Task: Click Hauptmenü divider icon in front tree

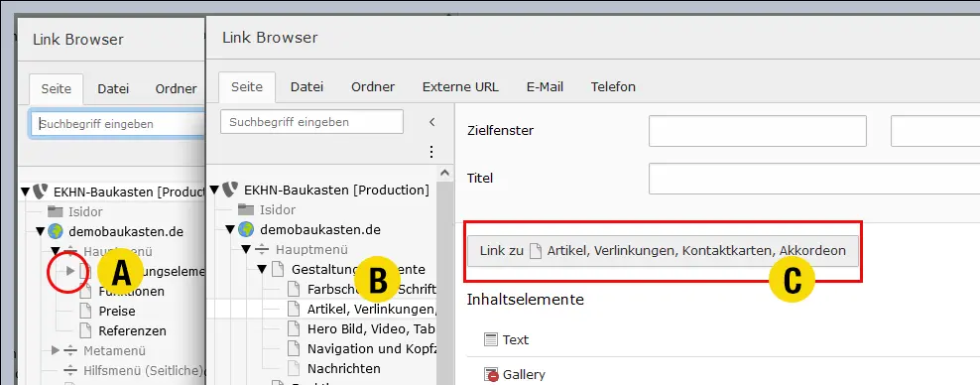Action: [x=262, y=250]
